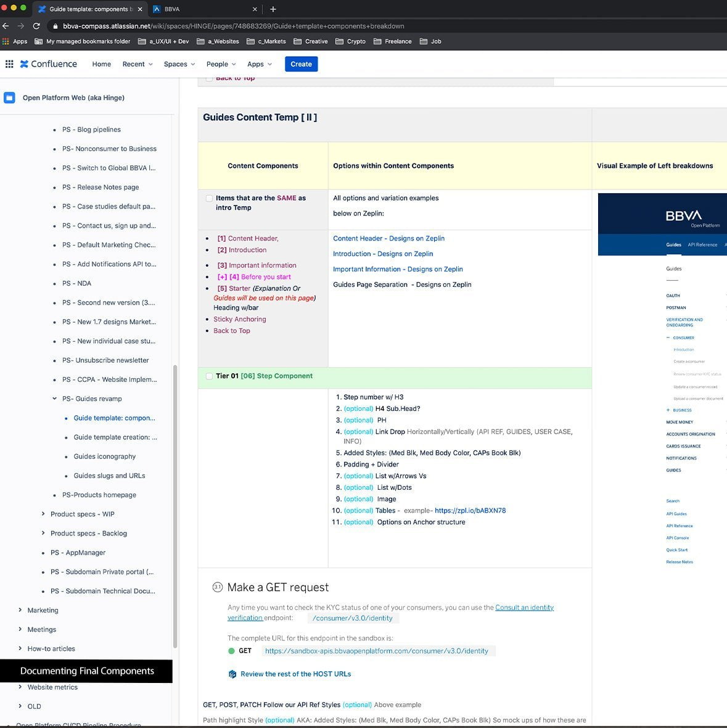727x728 pixels.
Task: Go to Home in Confluence navigation
Action: 101,64
